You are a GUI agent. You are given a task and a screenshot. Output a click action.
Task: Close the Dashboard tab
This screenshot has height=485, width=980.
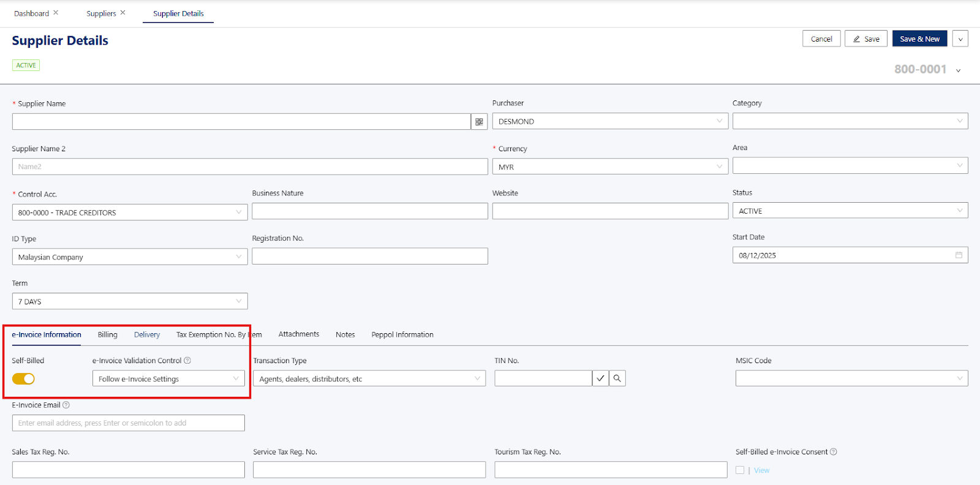pyautogui.click(x=56, y=13)
